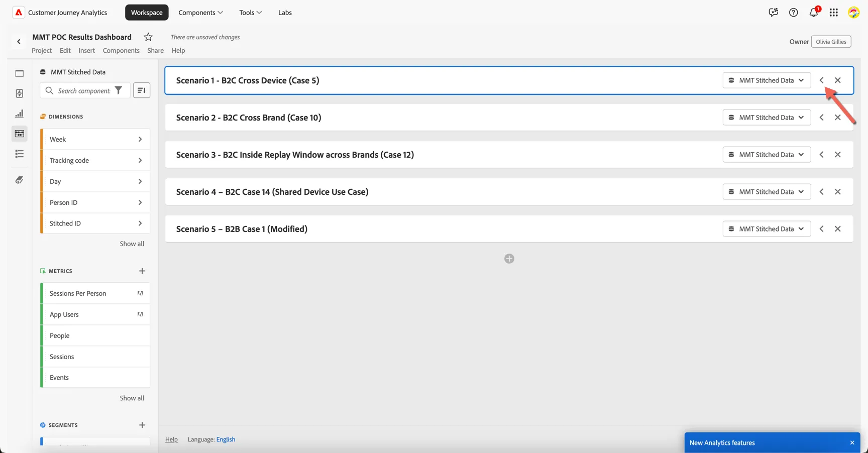This screenshot has height=453, width=868.
Task: Add a new segment with plus icon
Action: coord(142,425)
